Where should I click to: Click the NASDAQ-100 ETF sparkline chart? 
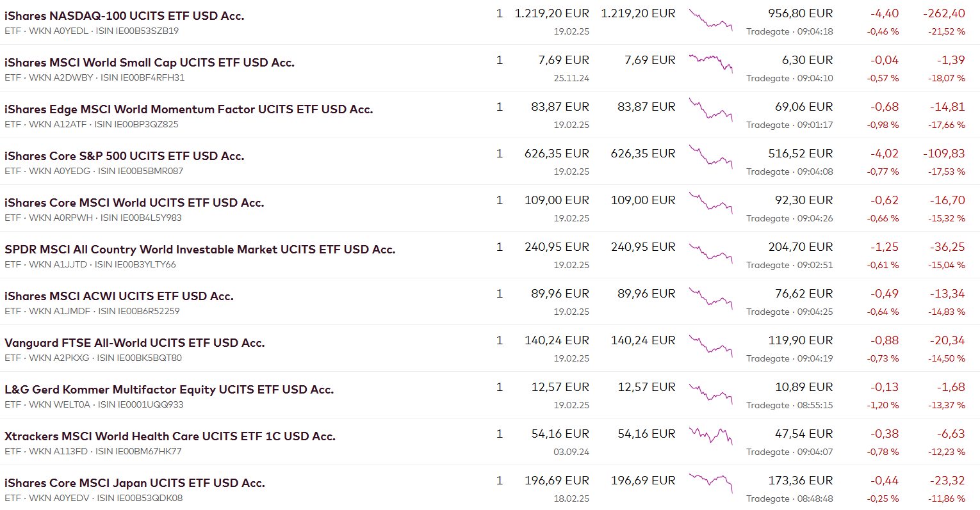tap(710, 20)
